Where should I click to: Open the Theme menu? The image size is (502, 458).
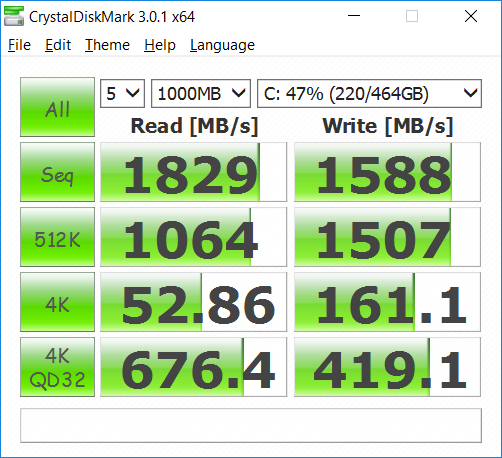[107, 45]
